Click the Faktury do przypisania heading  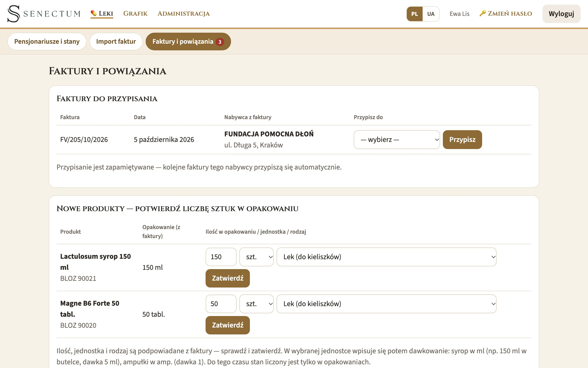coord(107,99)
